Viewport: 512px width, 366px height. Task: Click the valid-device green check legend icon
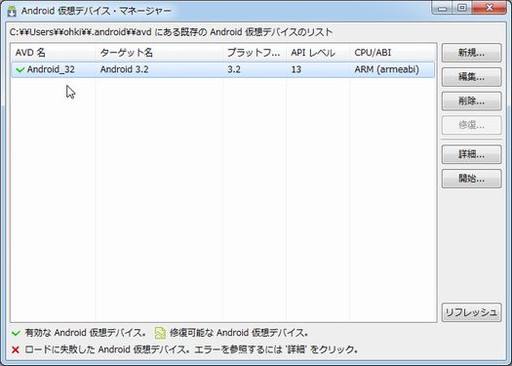point(16,333)
